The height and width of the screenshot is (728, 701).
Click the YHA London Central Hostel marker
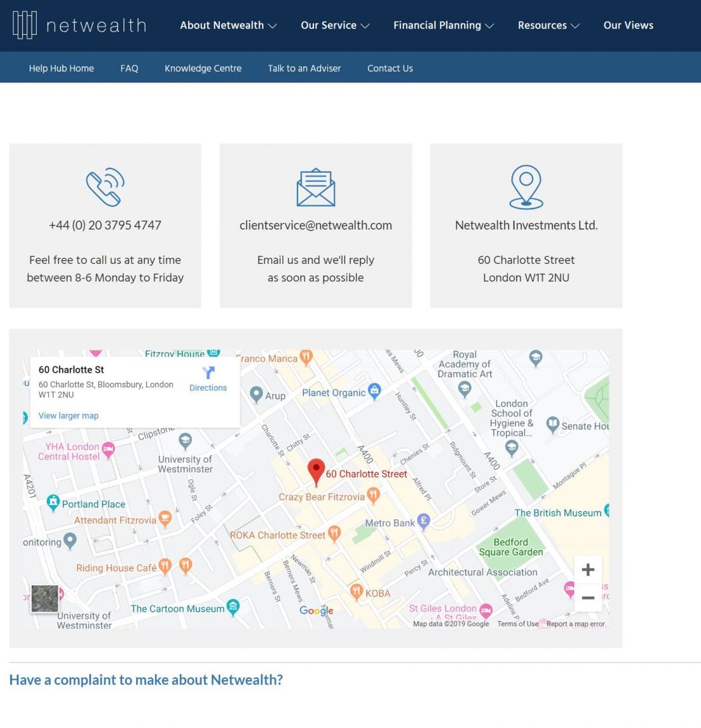click(x=108, y=450)
